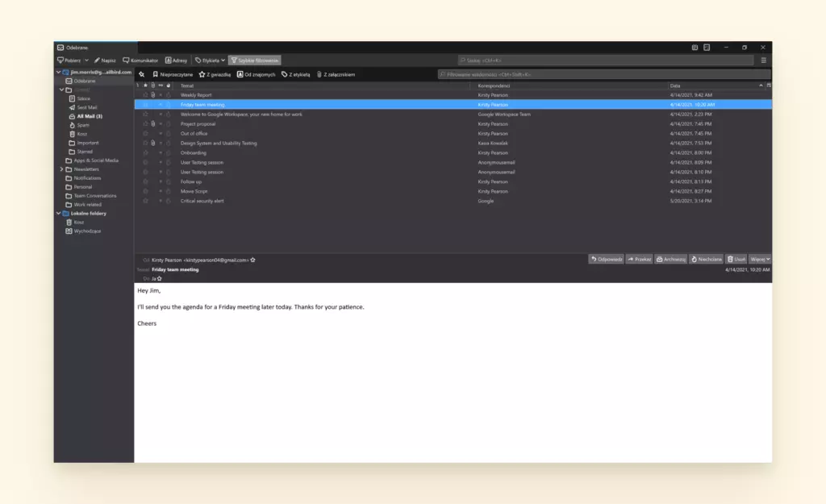Archive the email using Archiwizuj
826x504 pixels.
click(x=672, y=258)
